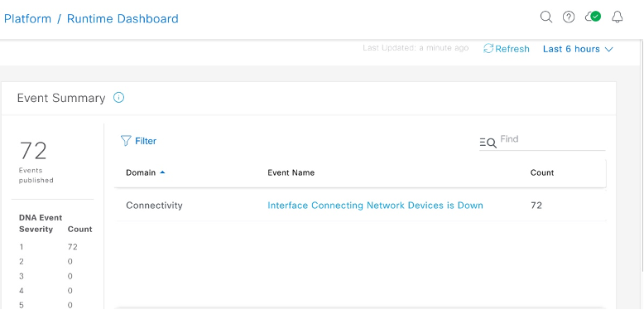Screen dimensions: 644x310
Task: Click the Find search field
Action: coord(552,139)
